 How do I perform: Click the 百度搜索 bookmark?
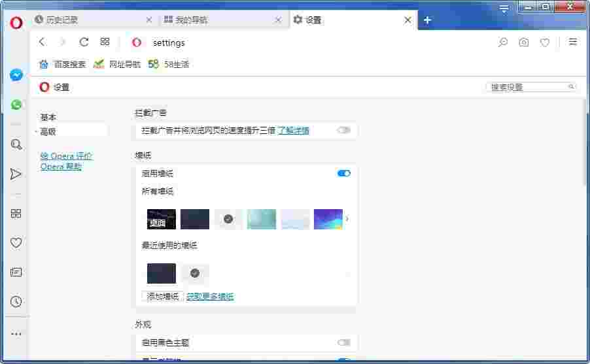tap(62, 64)
